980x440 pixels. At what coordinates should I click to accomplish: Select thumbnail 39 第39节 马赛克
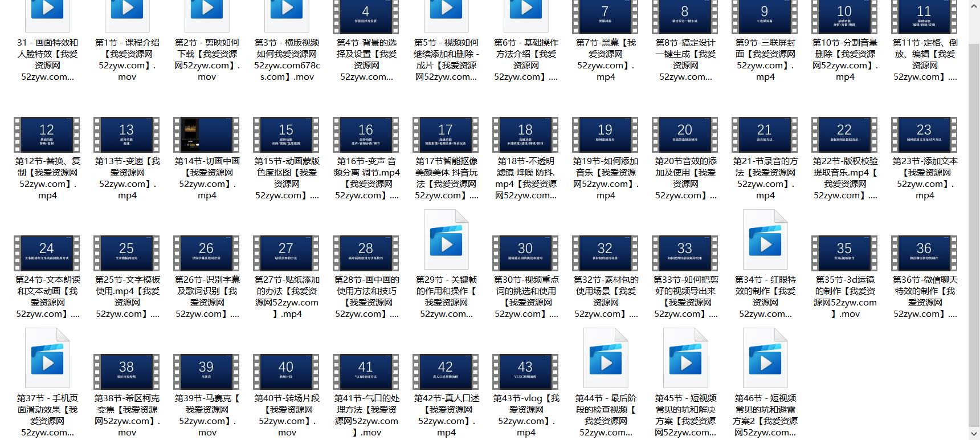(206, 372)
